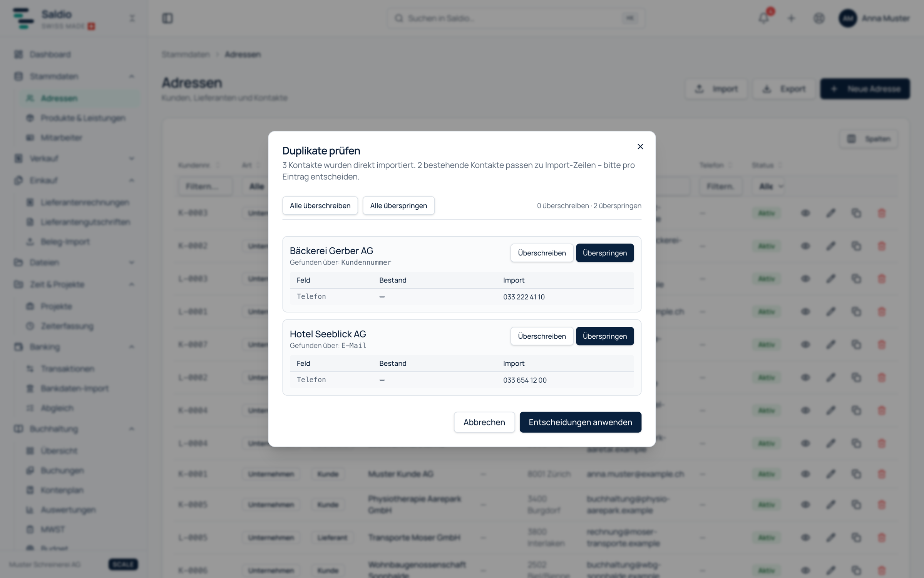Click the Suchen in Saldio search field
This screenshot has height=578, width=924.
click(516, 18)
